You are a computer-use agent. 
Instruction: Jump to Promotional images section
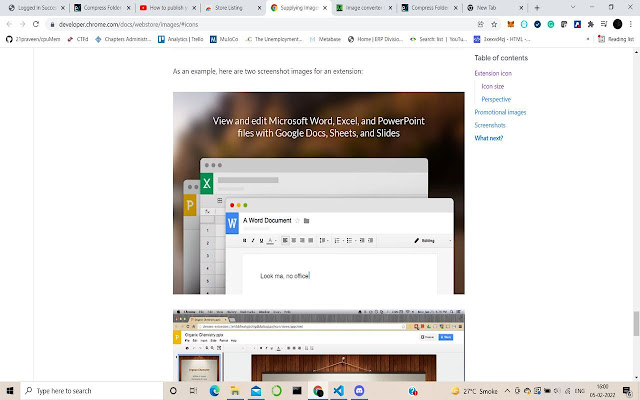pos(500,112)
